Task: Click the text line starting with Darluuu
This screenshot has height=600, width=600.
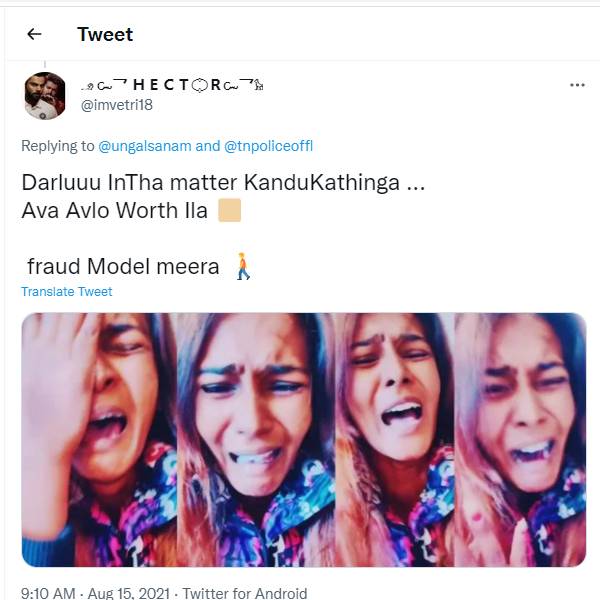Action: (x=213, y=185)
